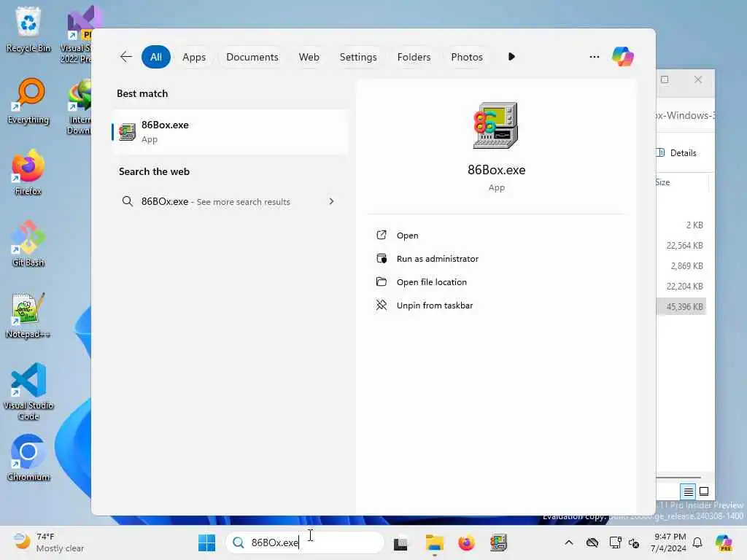The image size is (747, 560).
Task: Choose Open file location
Action: (x=431, y=282)
